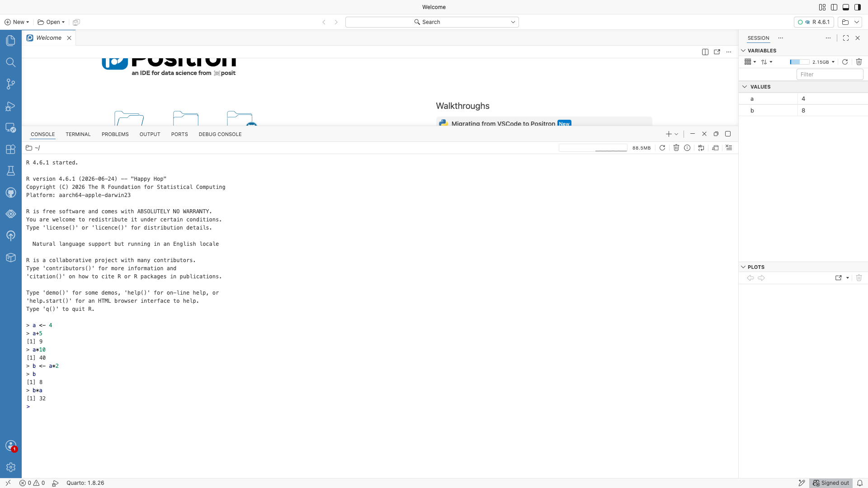Open the folder selector dropdown
This screenshot has height=488, width=868.
(850, 22)
